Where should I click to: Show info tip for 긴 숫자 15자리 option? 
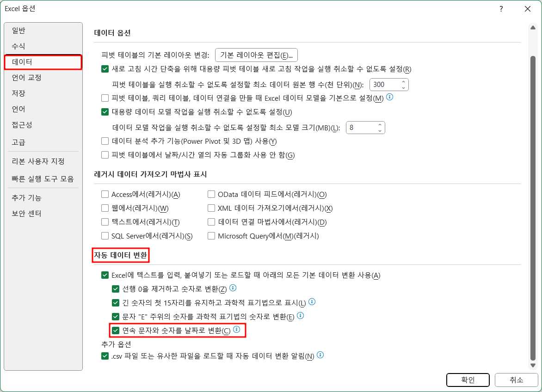coord(312,302)
